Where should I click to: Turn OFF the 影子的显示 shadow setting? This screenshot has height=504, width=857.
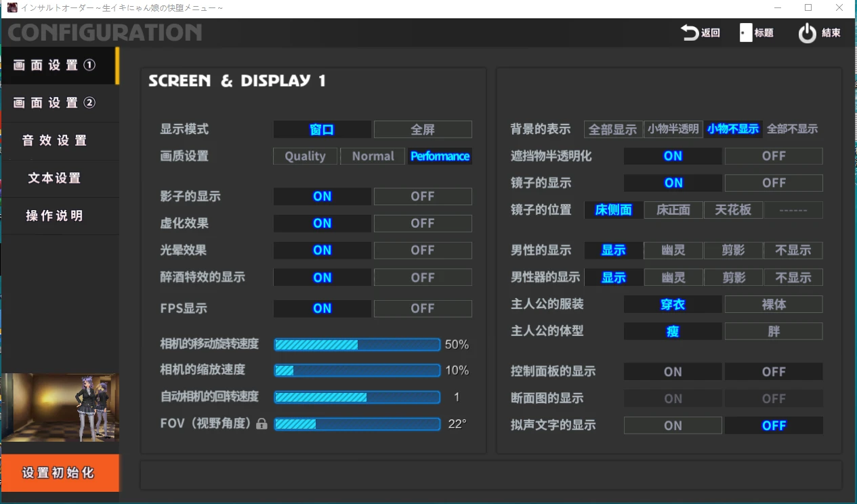tap(422, 196)
